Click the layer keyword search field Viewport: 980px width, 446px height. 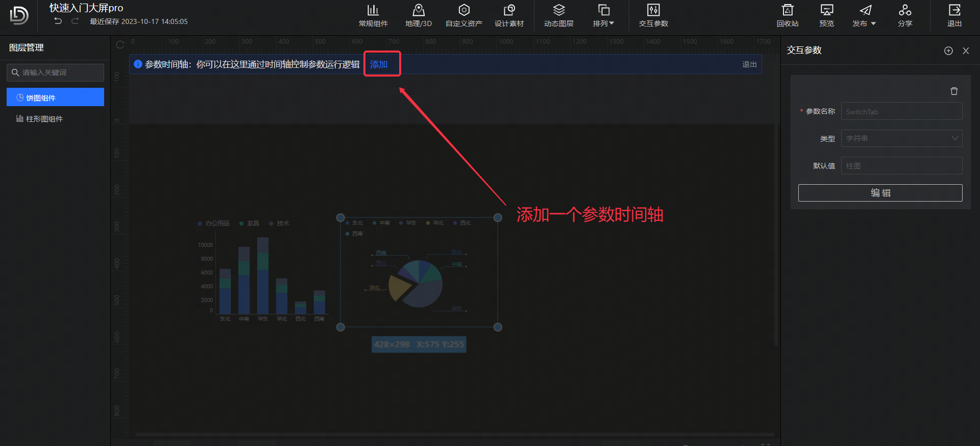click(60, 72)
